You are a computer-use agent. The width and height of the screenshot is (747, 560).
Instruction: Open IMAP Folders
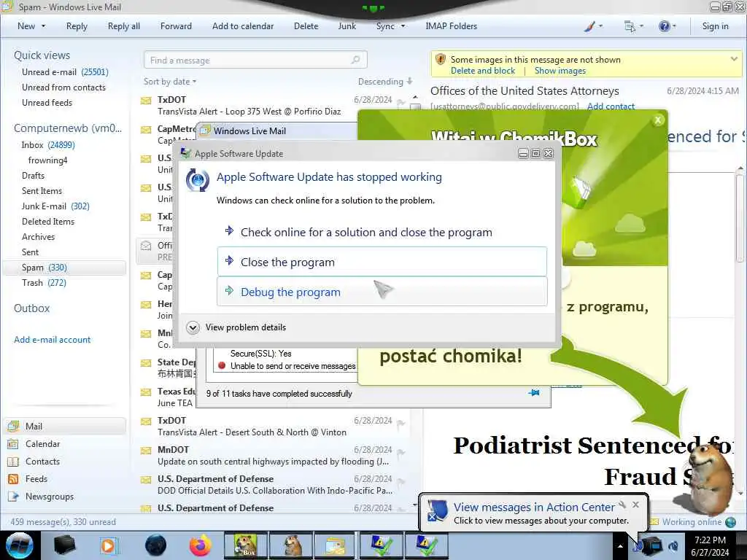pos(451,26)
